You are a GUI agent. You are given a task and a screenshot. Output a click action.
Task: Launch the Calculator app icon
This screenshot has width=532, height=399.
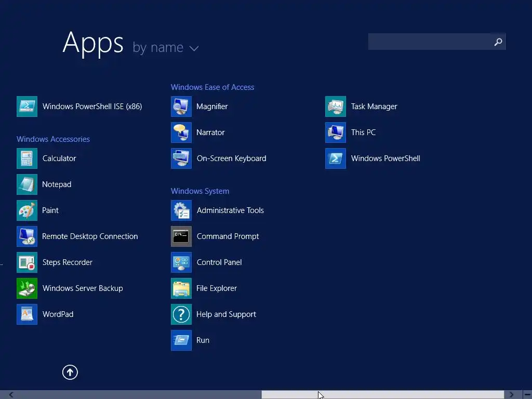27,158
